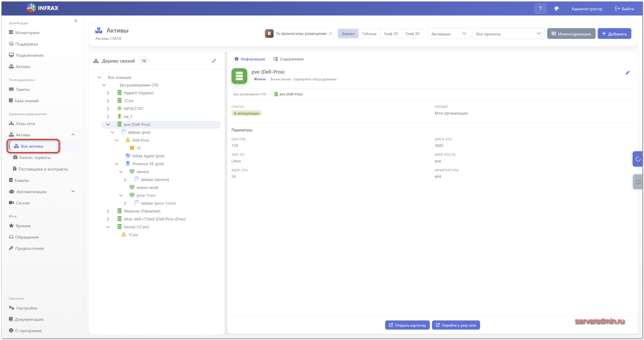644x340 pixels.
Task: Expand the HyperV (Hyperv) tree node
Action: [108, 93]
